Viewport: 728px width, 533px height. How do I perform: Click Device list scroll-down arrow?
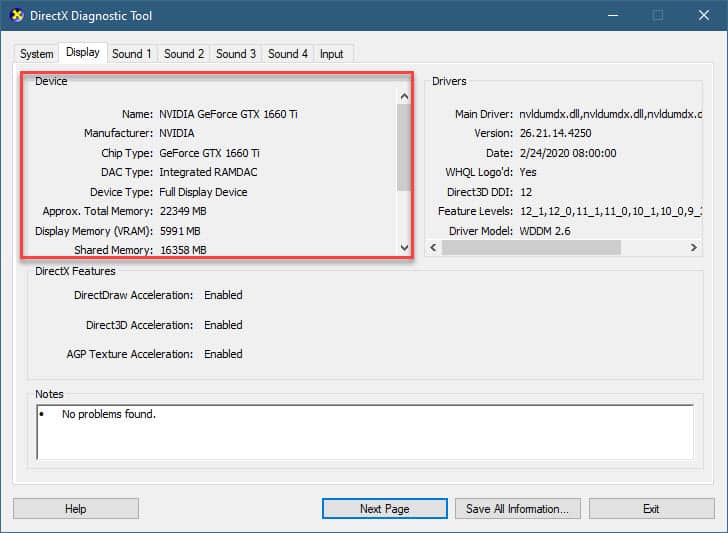pyautogui.click(x=404, y=248)
